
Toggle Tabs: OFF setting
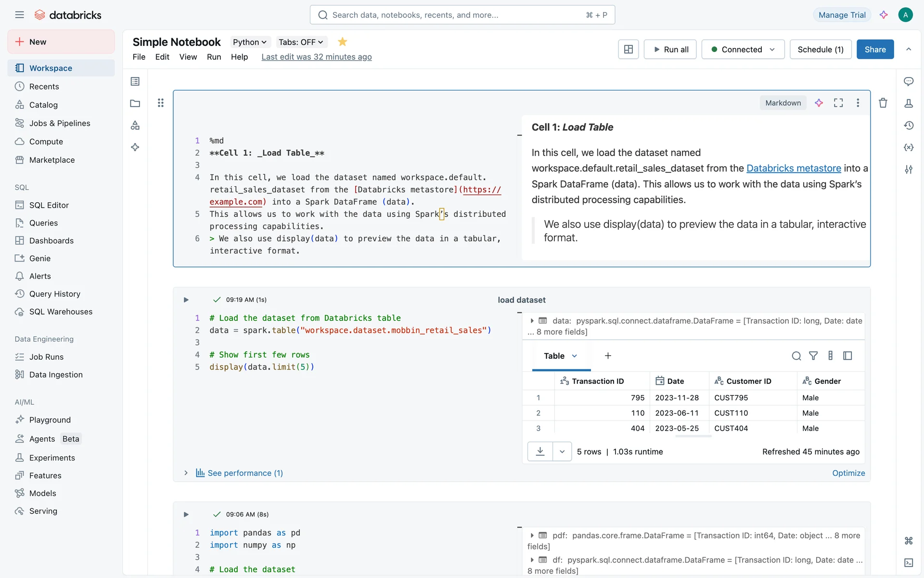pyautogui.click(x=301, y=42)
